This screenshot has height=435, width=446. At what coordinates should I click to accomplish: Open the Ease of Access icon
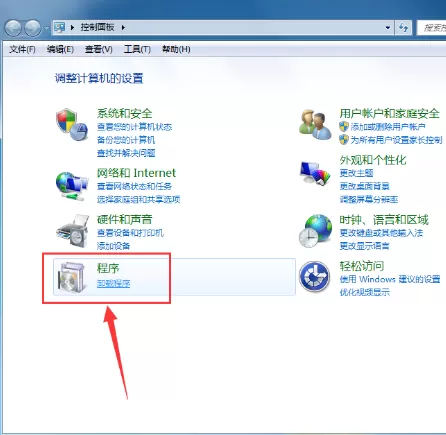pyautogui.click(x=314, y=276)
